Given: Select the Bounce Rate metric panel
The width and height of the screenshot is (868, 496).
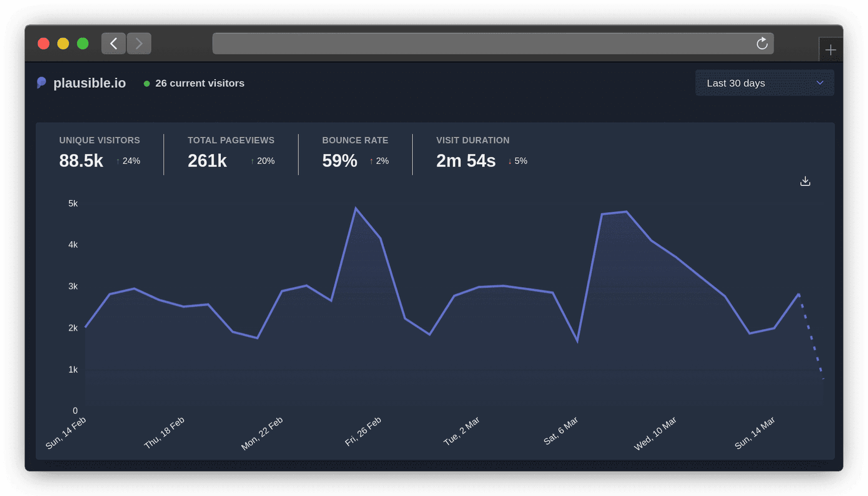Looking at the screenshot, I should click(x=355, y=152).
